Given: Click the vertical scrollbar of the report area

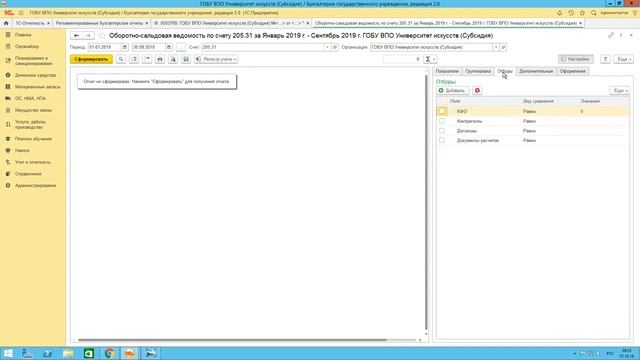Looking at the screenshot, I should (x=426, y=202).
